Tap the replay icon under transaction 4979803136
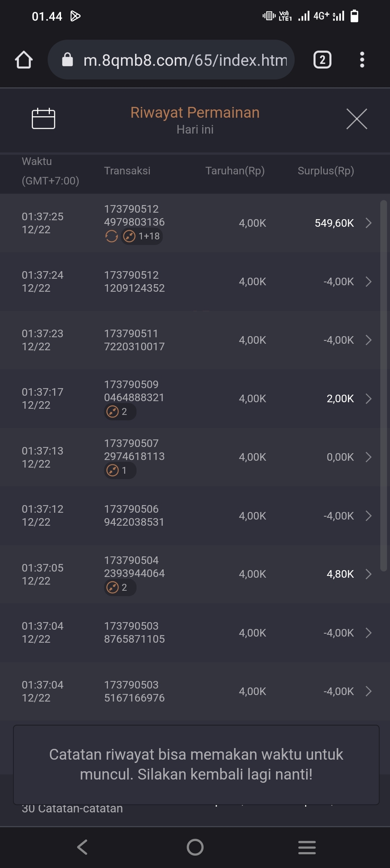Image resolution: width=390 pixels, height=868 pixels. 111,236
